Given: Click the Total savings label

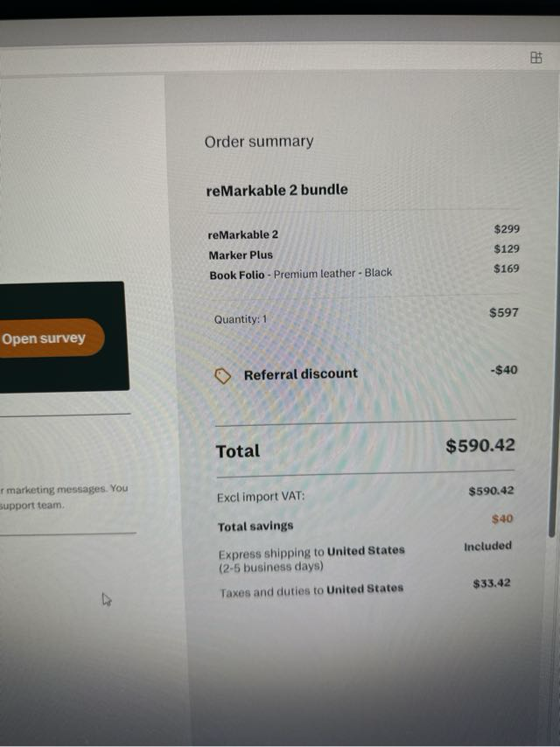Looking at the screenshot, I should 255,527.
